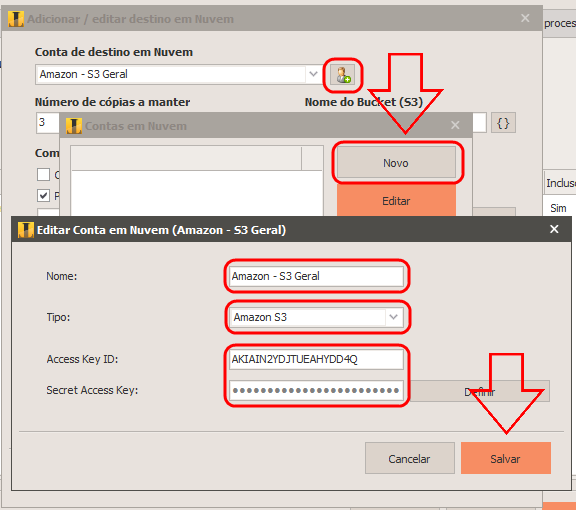Screen dimensions: 576x510
Task: Close the Contas em Nuvem window
Action: 455,125
